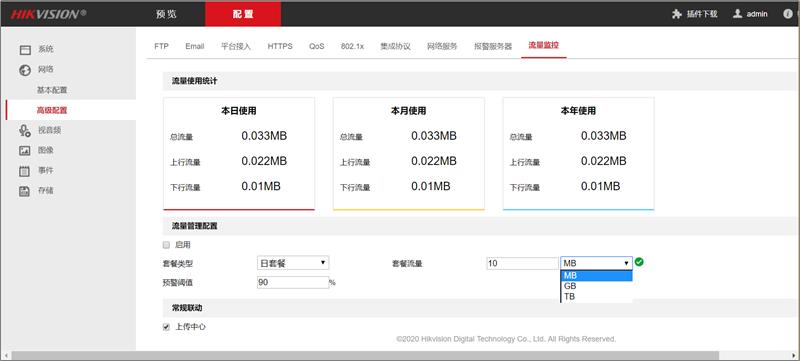Select 系统 label in sidebar menu

point(46,49)
